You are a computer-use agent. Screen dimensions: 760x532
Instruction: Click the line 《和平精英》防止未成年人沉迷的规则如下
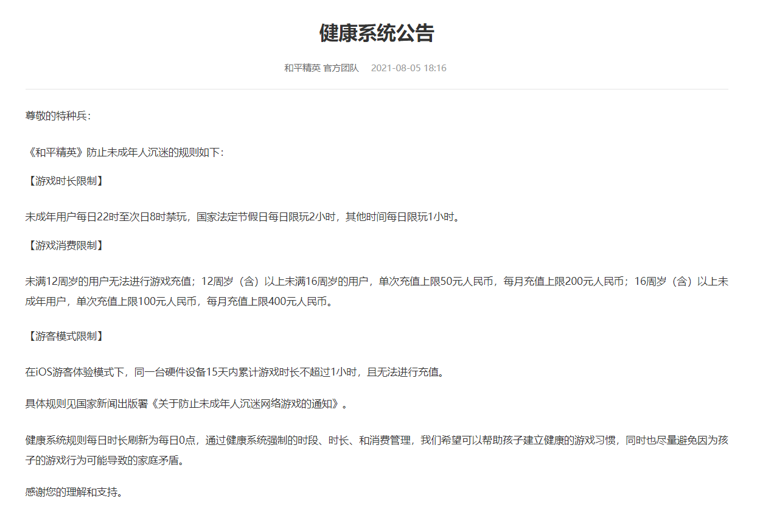pos(125,152)
